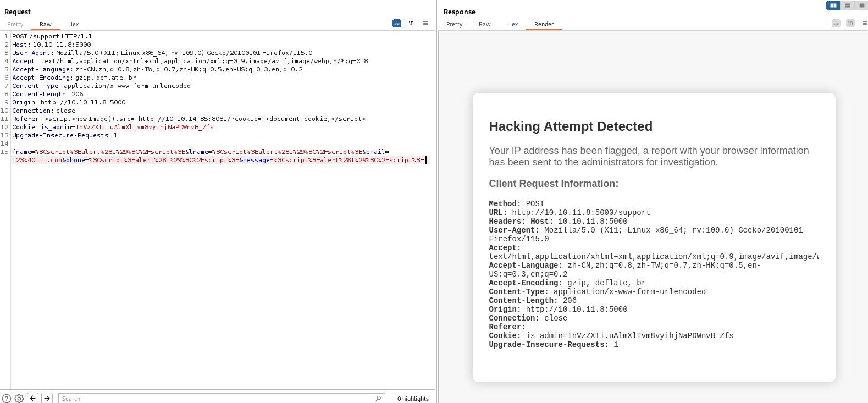
Task: Click the 'Host: 10.10.11.8:5000' header in Request
Action: tap(52, 45)
